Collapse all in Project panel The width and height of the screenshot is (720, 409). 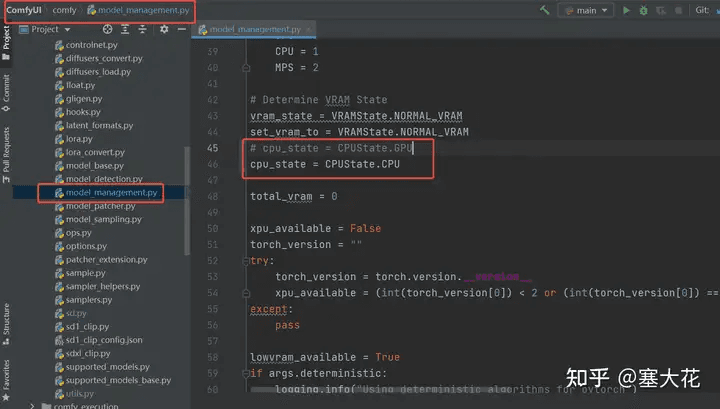coord(142,29)
